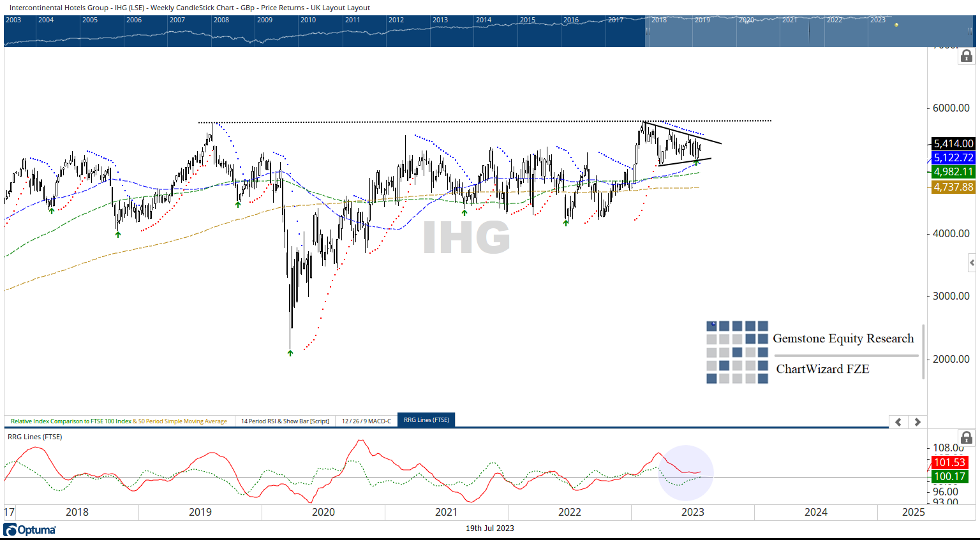Select the RRG Lines (FTSE) tab
This screenshot has height=540, width=980.
tap(426, 420)
